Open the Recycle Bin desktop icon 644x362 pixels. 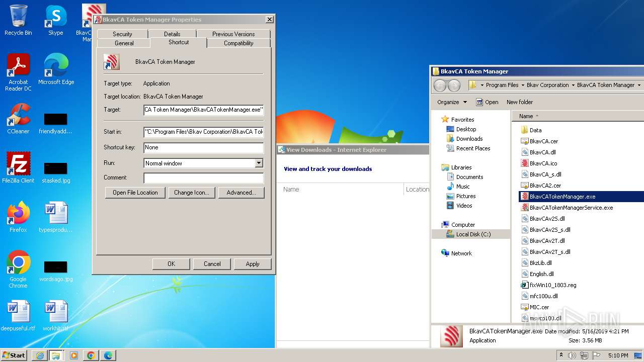click(18, 20)
